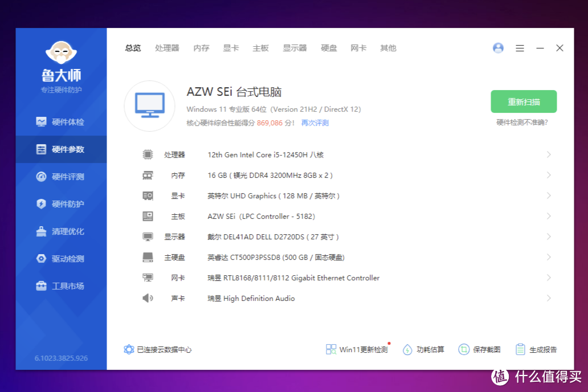Click the desktop computer icon
This screenshot has width=588, height=392.
point(150,106)
